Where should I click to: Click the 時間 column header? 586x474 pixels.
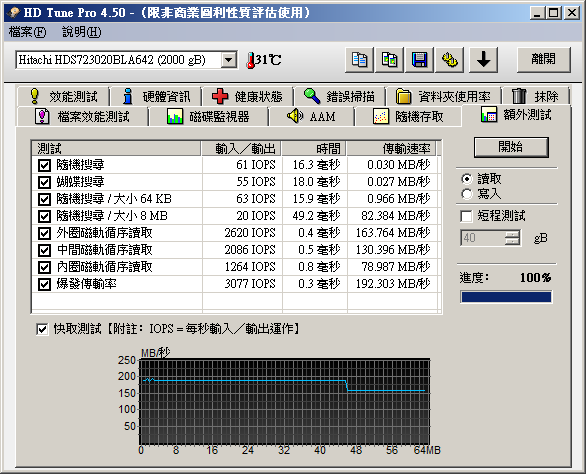point(314,148)
